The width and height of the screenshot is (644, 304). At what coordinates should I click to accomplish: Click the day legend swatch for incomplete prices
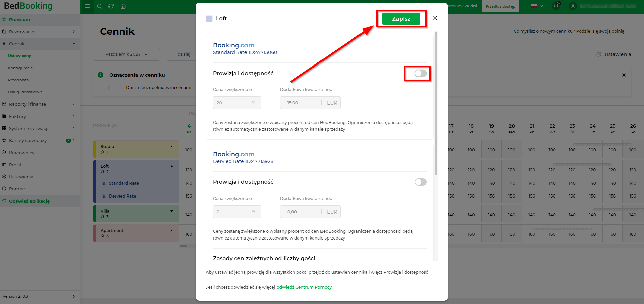(113, 87)
